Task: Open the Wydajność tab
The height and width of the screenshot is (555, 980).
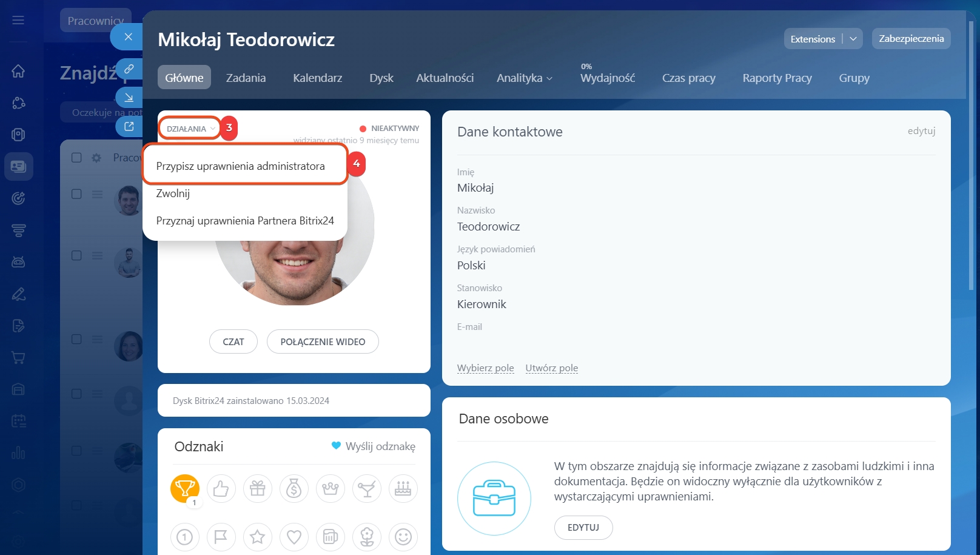Action: (x=608, y=78)
